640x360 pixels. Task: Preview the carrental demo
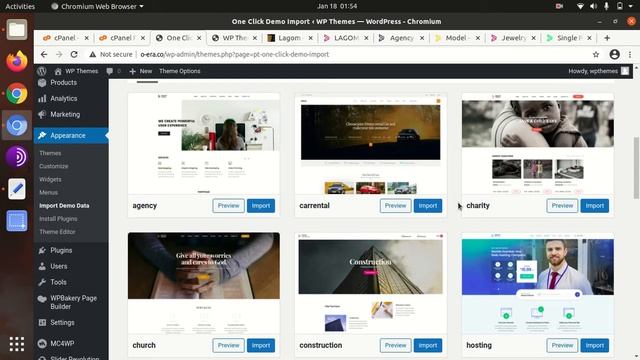396,206
